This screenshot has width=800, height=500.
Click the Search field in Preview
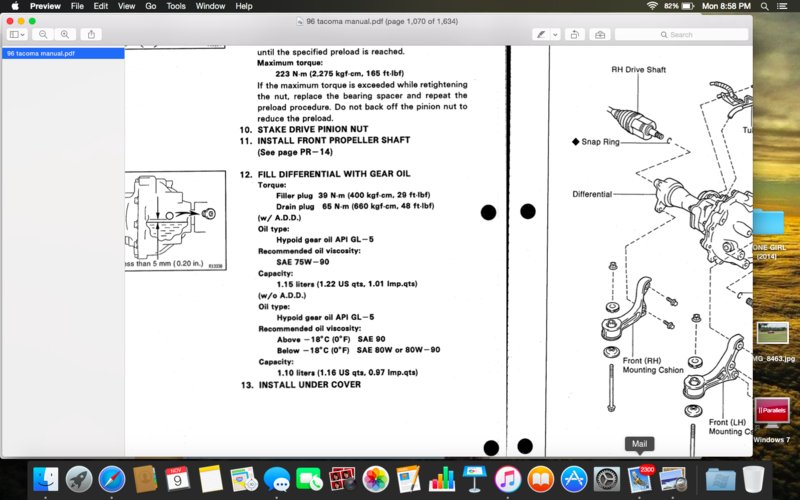681,34
